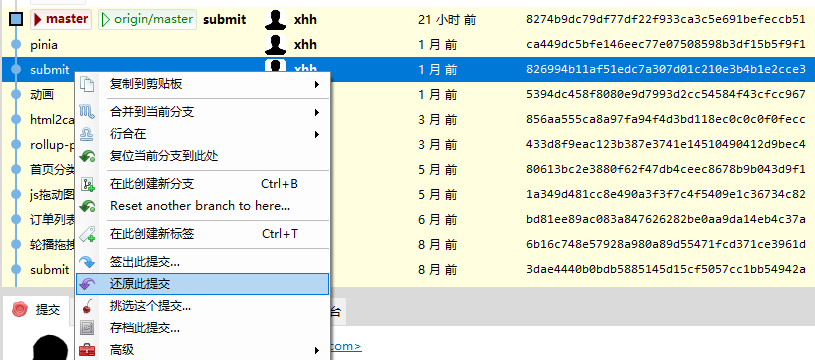Click the red toolbox icon beside 高级
Viewport: 815px width, 360px height.
click(x=87, y=350)
